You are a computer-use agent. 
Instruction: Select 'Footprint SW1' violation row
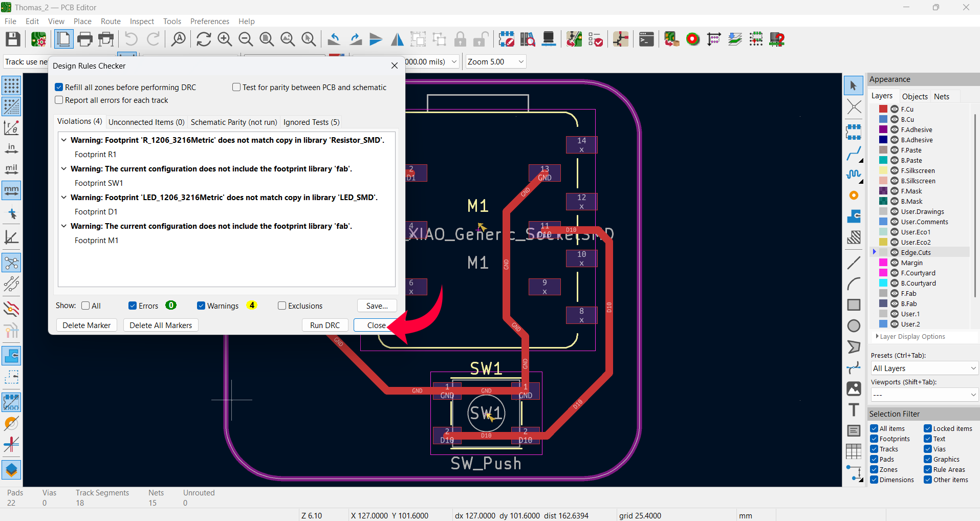click(99, 183)
